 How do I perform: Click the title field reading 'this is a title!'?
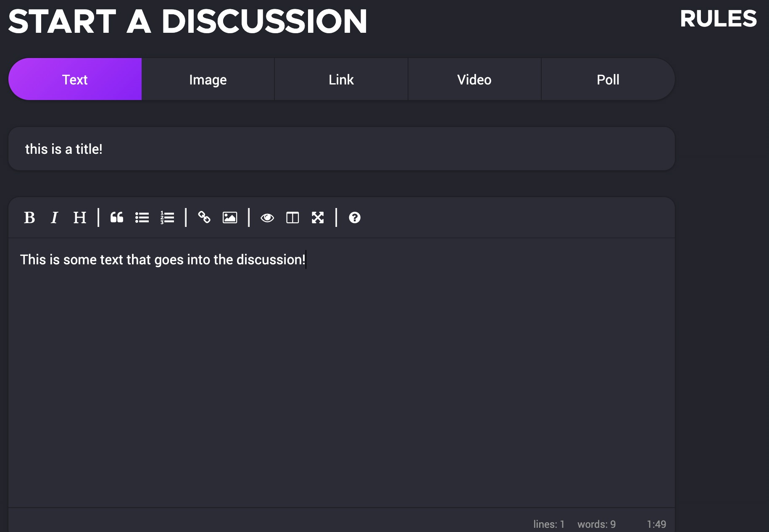click(x=342, y=149)
